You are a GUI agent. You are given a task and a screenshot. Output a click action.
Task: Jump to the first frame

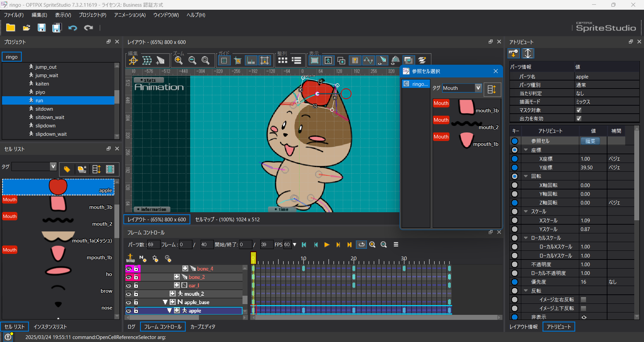tap(304, 245)
